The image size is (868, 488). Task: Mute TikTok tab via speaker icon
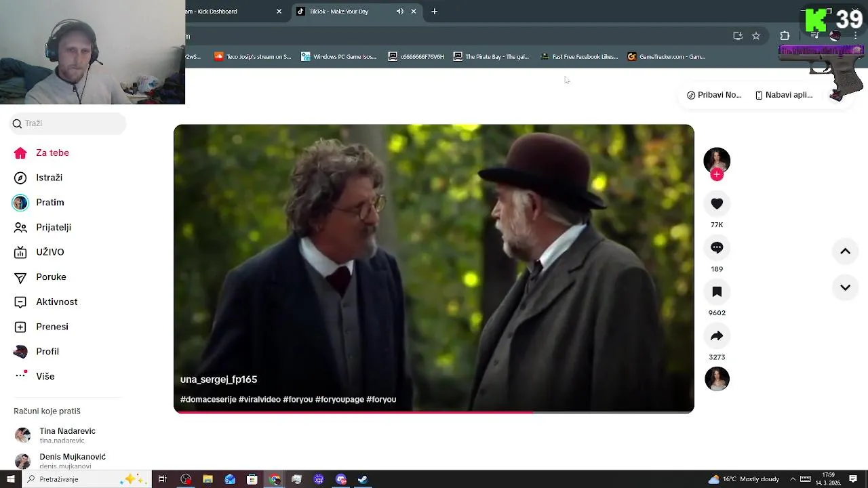(400, 12)
